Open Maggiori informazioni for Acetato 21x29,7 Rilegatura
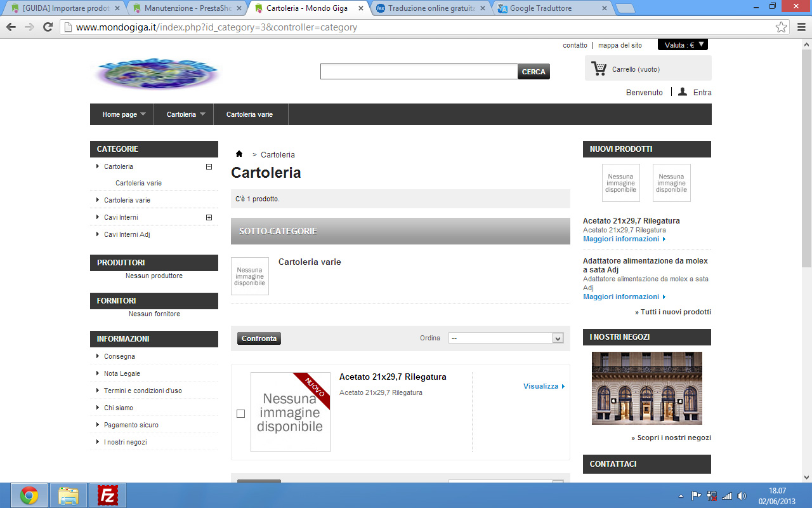This screenshot has height=508, width=812. click(x=624, y=239)
